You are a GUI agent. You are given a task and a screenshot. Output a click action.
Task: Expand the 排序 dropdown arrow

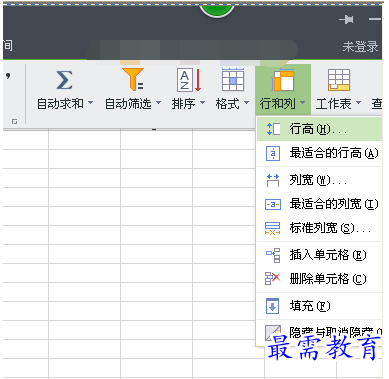[x=202, y=103]
